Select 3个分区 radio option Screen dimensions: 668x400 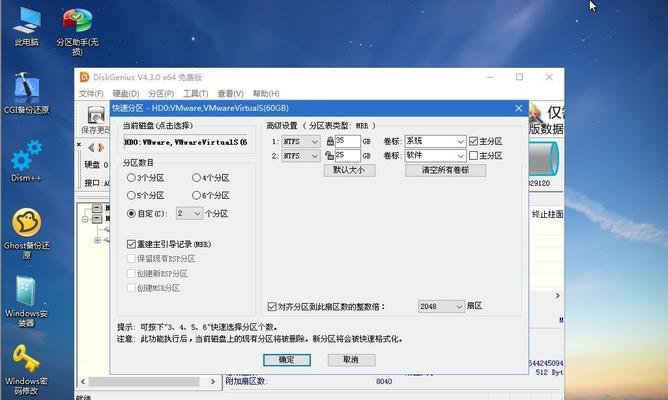pos(131,178)
